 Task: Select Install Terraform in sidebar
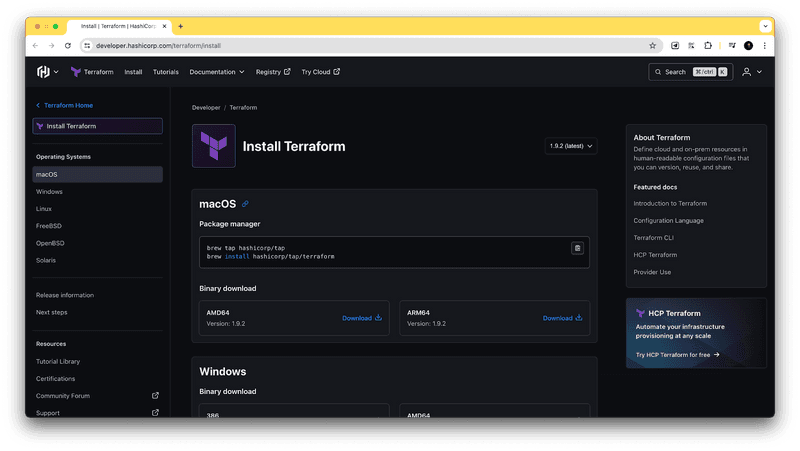pos(97,126)
